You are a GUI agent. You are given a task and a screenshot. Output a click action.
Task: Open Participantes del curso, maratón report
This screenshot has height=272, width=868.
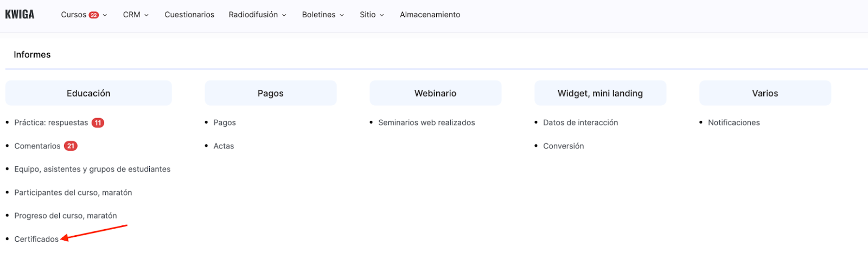pyautogui.click(x=73, y=193)
